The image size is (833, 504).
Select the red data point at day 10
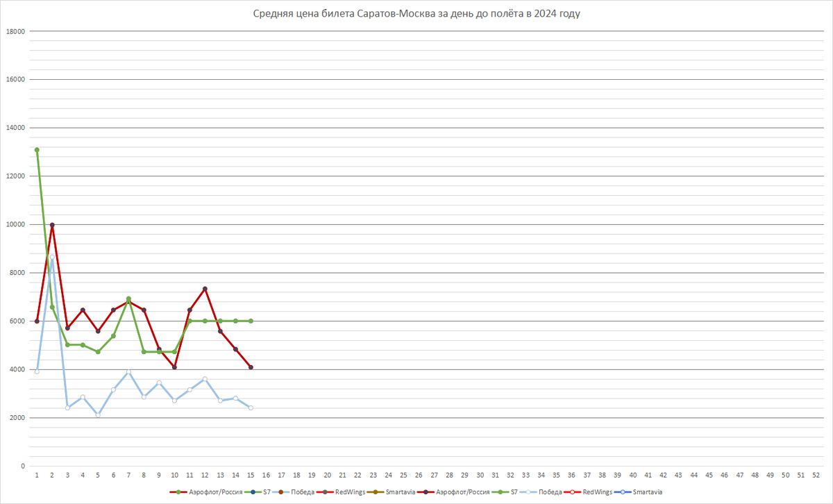(x=174, y=367)
